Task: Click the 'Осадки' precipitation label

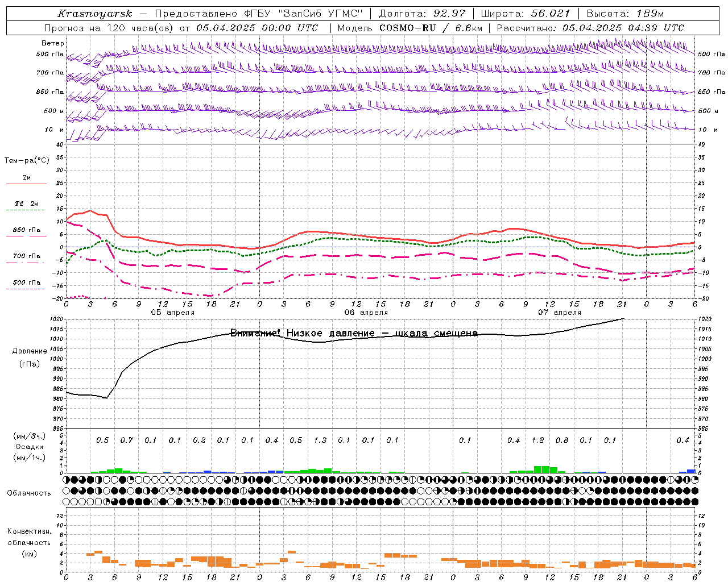Action: (29, 447)
